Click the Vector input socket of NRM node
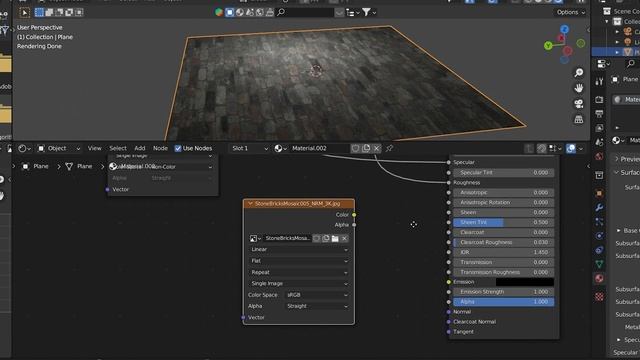 tap(244, 318)
